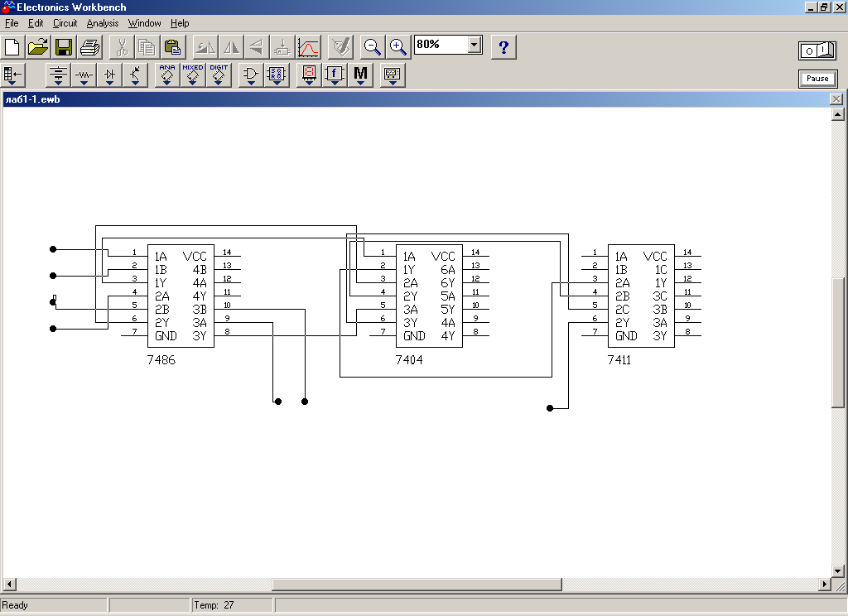Open the Window menu

tap(144, 23)
